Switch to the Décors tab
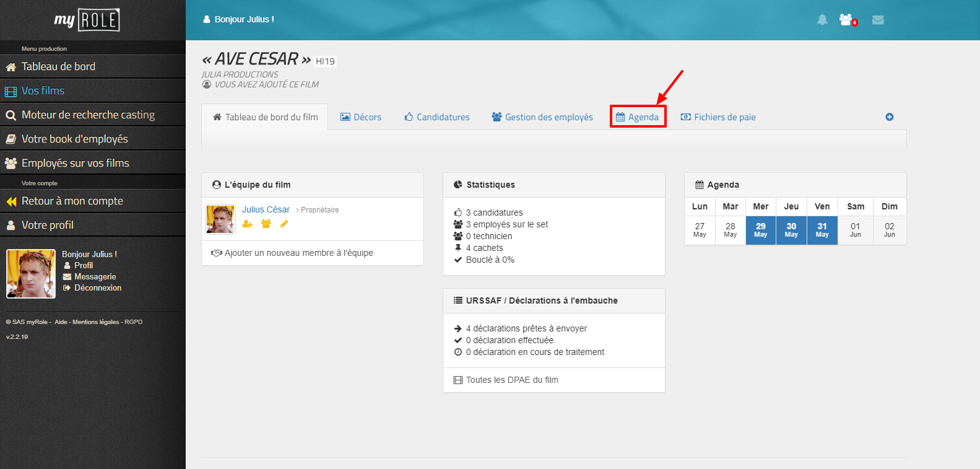The height and width of the screenshot is (469, 980). [361, 117]
